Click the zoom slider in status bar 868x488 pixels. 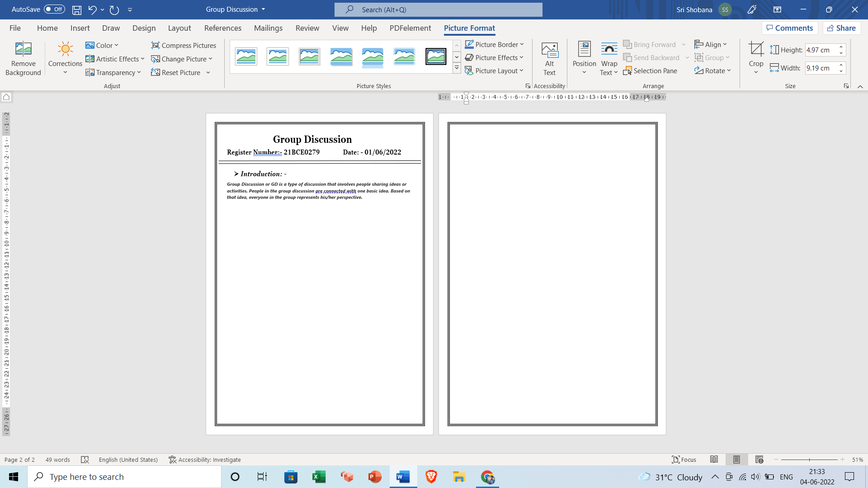click(809, 460)
